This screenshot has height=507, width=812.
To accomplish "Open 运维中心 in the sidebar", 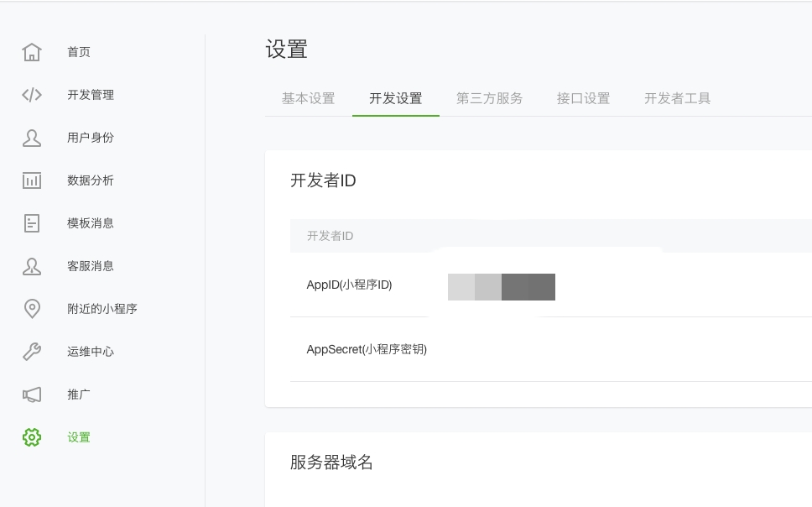I will pyautogui.click(x=91, y=352).
